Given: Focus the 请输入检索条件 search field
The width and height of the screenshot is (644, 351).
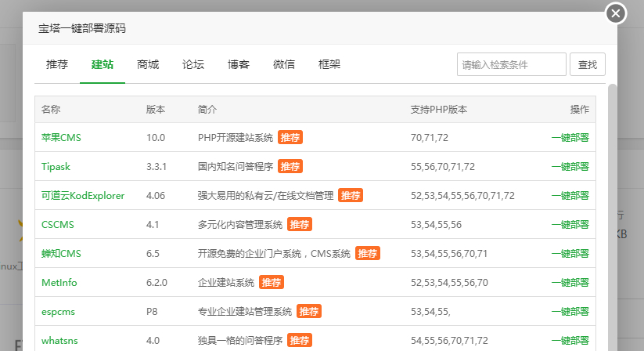Looking at the screenshot, I should pyautogui.click(x=511, y=64).
